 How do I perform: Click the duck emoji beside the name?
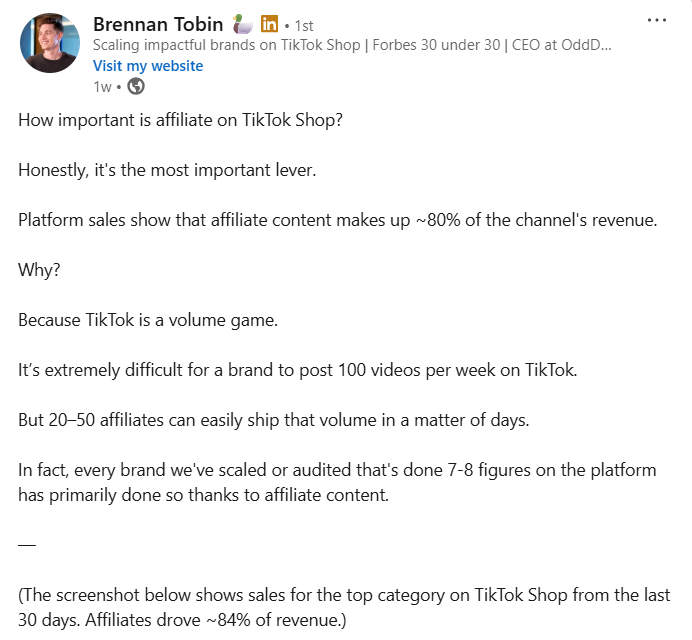click(x=243, y=24)
